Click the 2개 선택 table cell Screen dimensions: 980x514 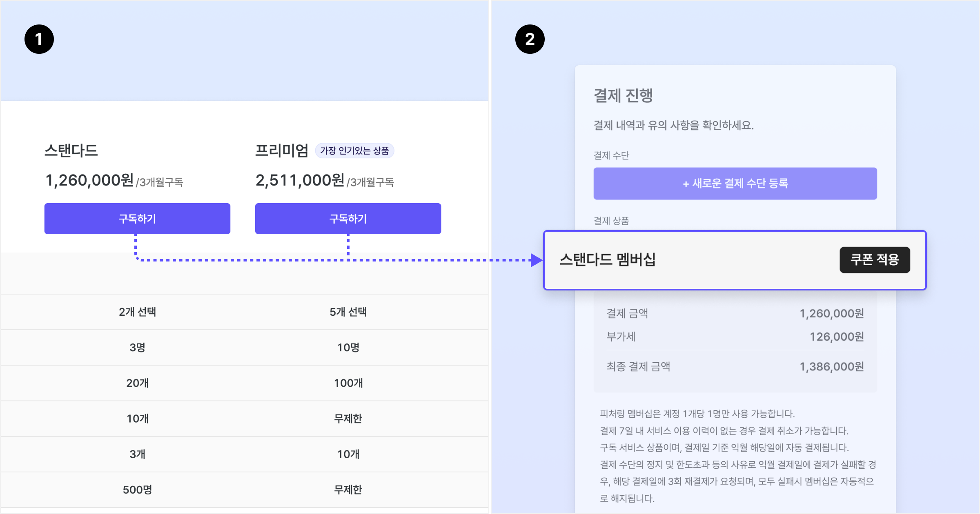[137, 312]
